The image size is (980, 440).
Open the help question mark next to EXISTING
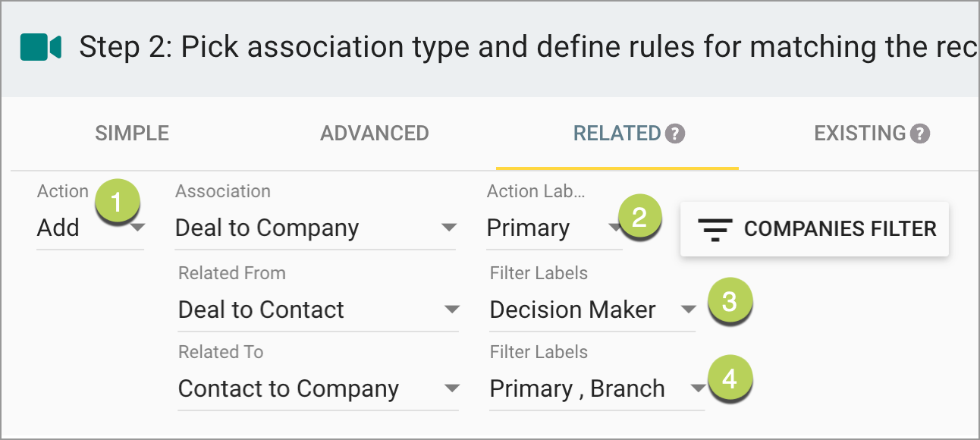(x=921, y=133)
